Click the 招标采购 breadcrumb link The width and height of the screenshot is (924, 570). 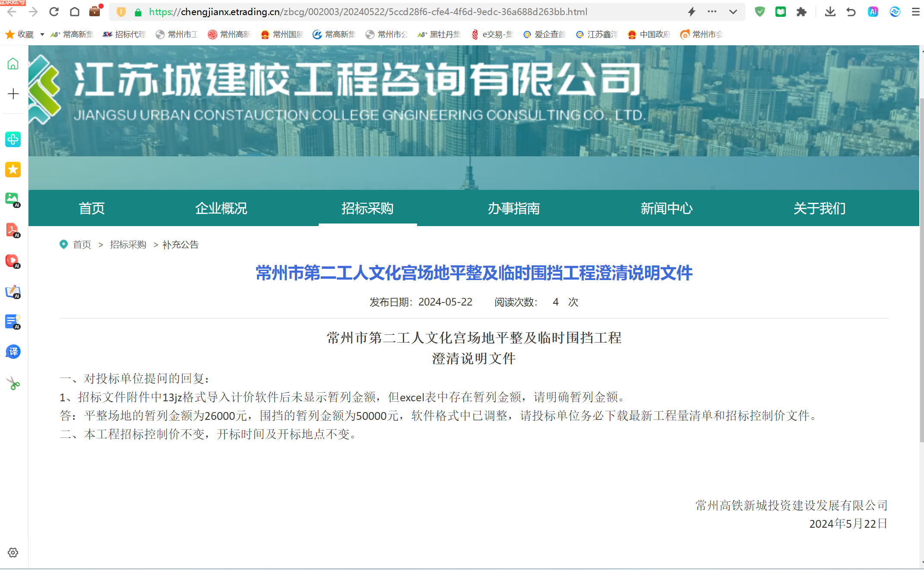(128, 245)
